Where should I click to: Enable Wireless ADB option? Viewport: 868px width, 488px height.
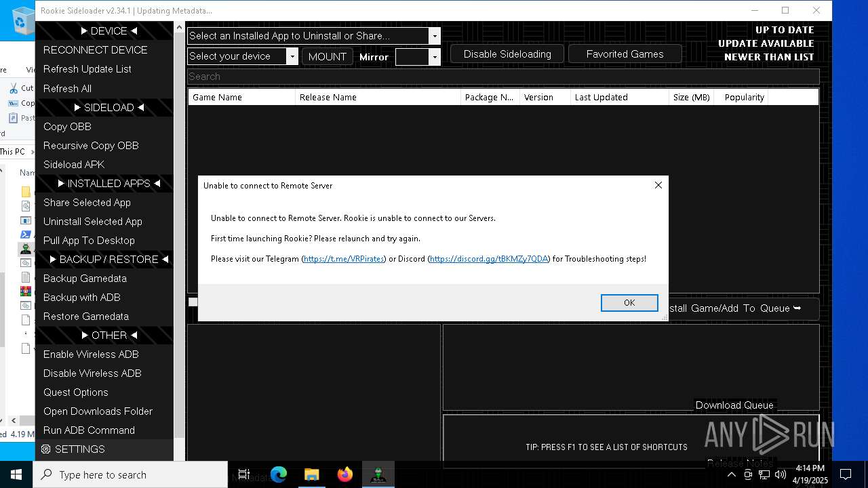(91, 354)
